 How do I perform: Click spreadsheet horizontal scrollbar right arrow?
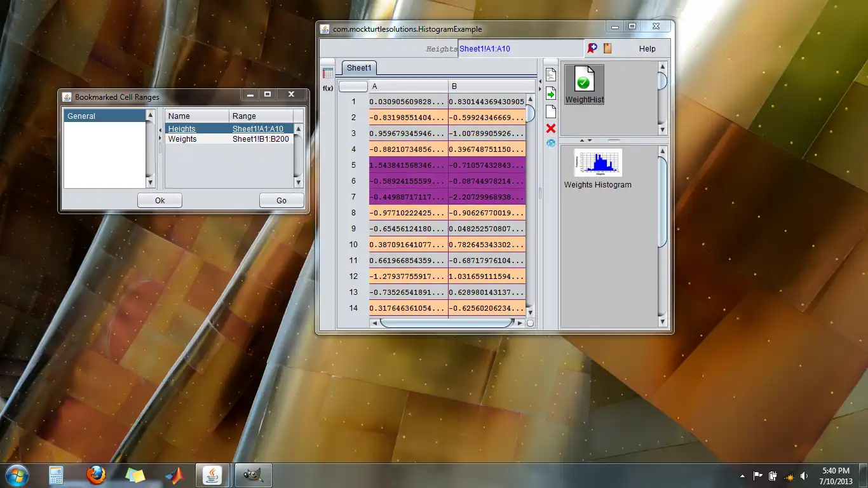[x=520, y=323]
